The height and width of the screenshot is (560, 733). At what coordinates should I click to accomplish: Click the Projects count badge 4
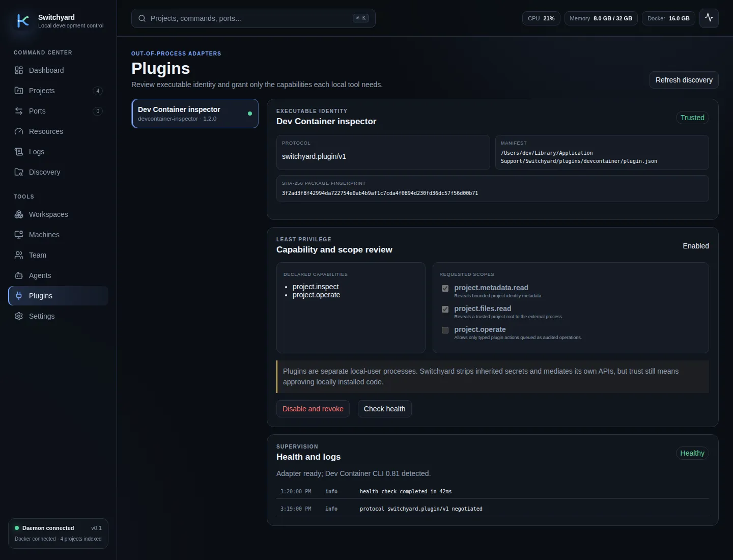point(98,91)
